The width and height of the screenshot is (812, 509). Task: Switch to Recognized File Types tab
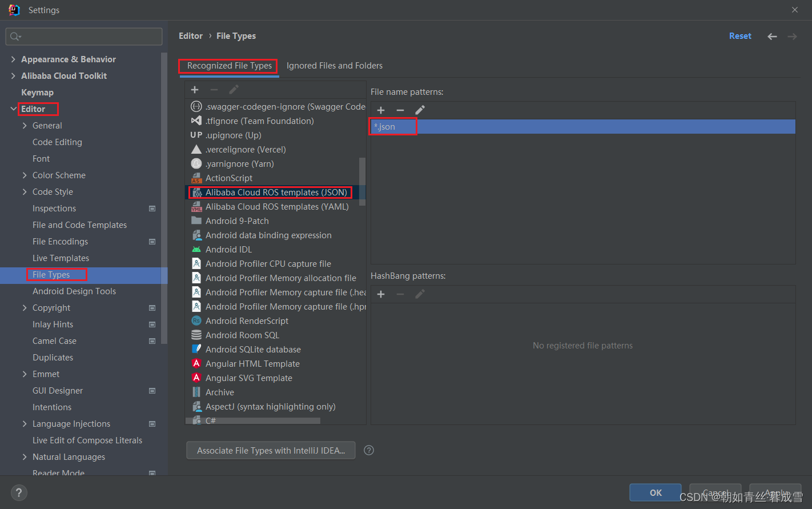[x=229, y=66]
